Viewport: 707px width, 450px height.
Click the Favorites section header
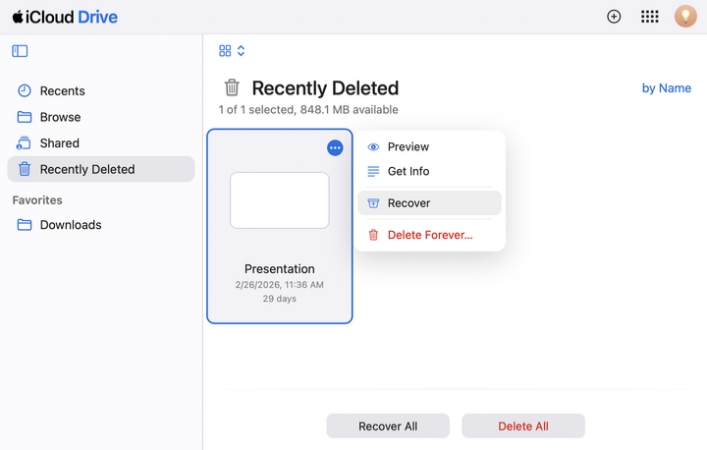click(x=37, y=200)
